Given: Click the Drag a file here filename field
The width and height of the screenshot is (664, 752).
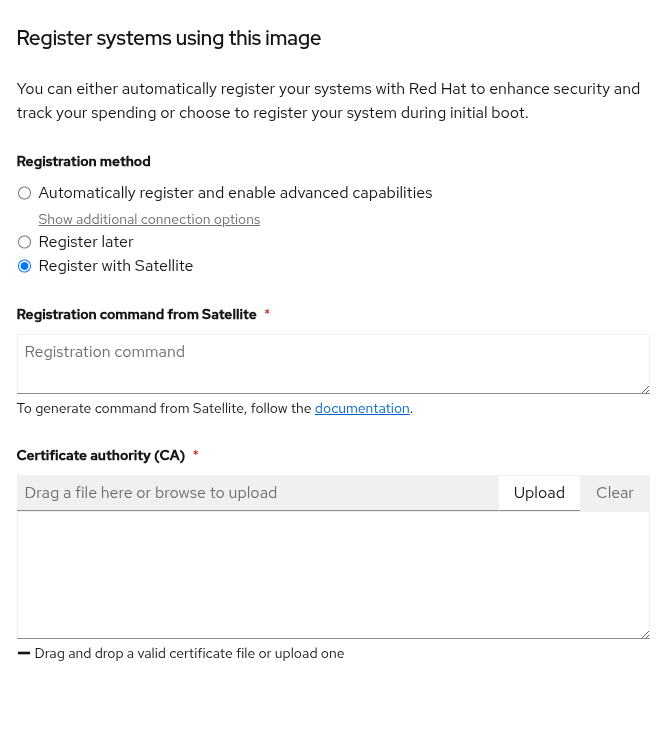Looking at the screenshot, I should [x=258, y=493].
